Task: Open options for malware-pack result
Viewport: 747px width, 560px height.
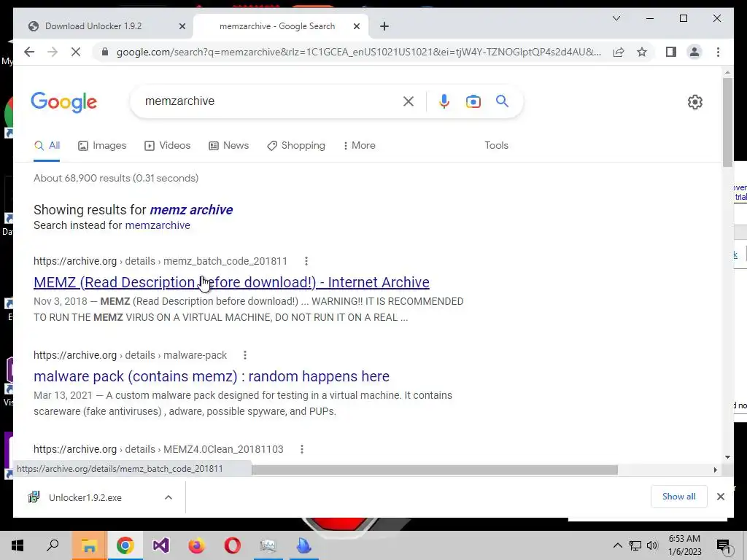Action: pos(245,355)
